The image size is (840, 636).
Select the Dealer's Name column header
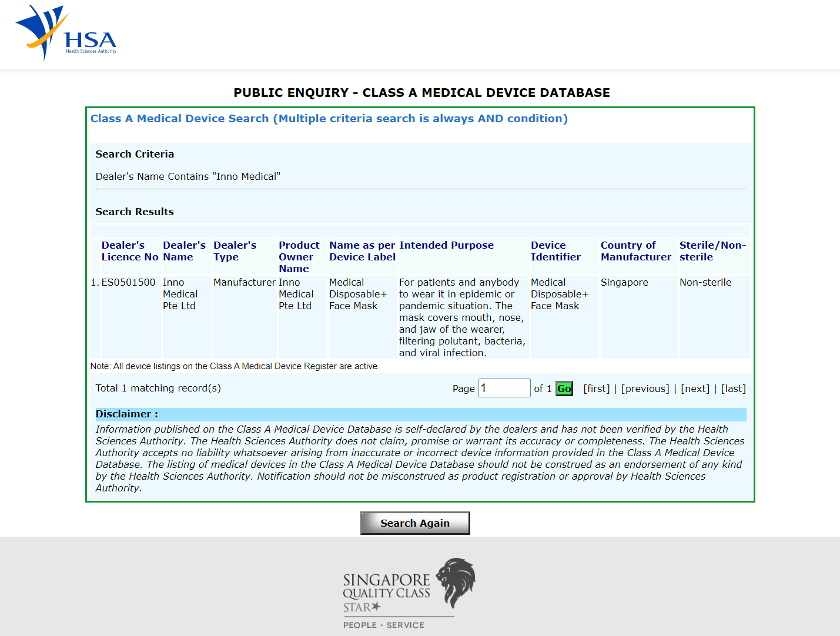tap(184, 251)
